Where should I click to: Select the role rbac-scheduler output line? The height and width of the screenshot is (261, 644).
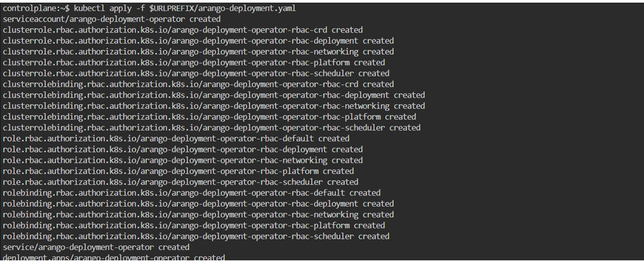tap(181, 182)
